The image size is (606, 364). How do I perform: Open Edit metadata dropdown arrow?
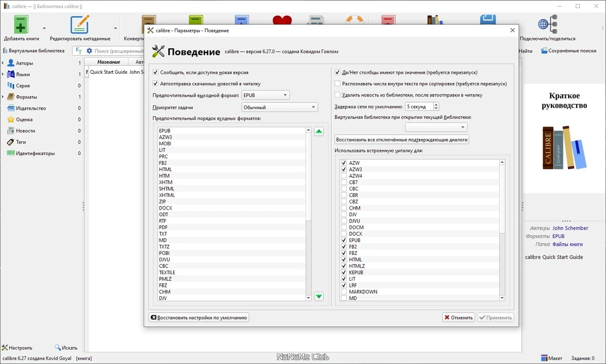coord(115,28)
